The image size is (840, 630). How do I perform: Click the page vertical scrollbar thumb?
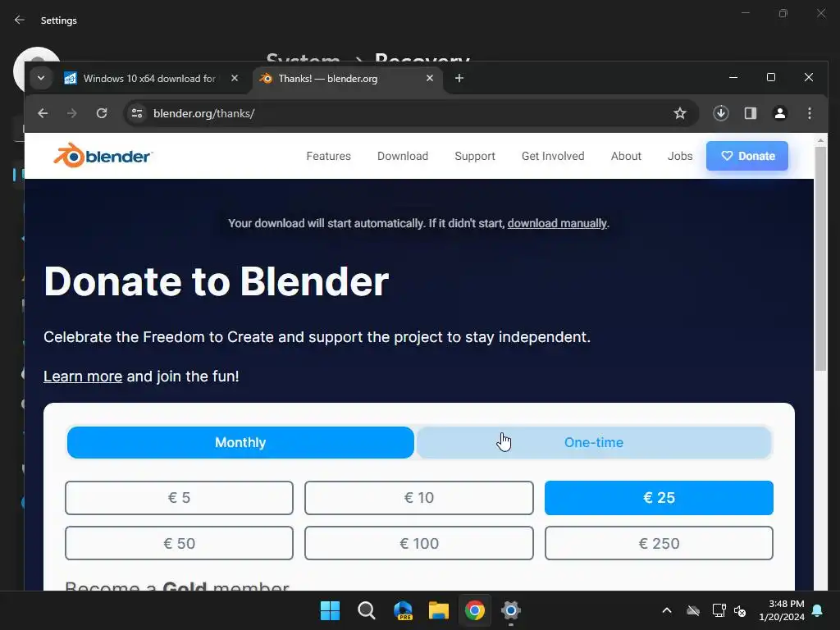[820, 258]
